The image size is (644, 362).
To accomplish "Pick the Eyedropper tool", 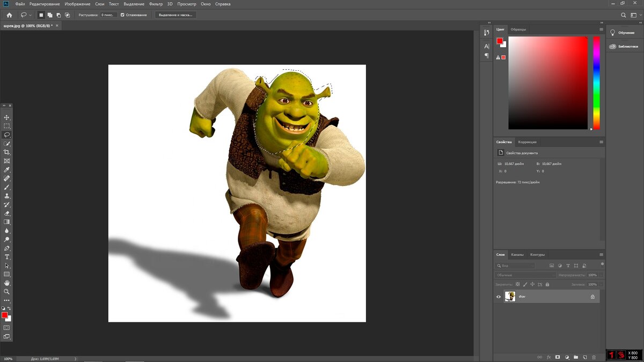I will 7,169.
